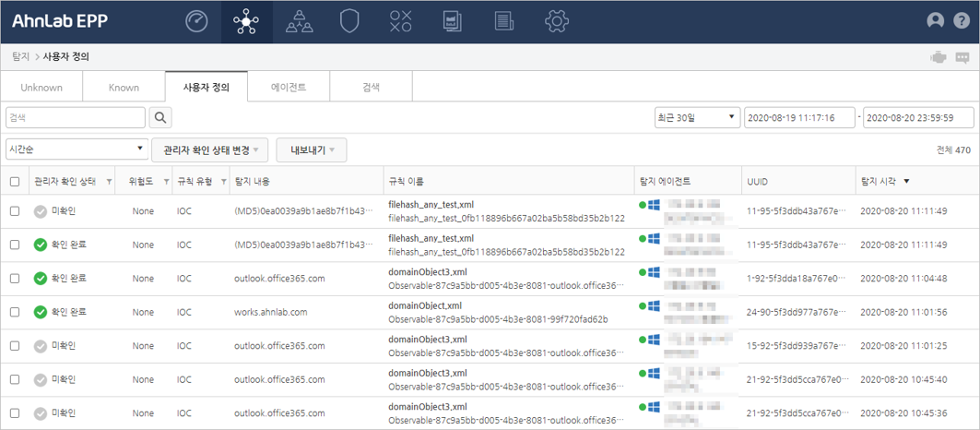Open help question mark icon
The height and width of the screenshot is (430, 980).
tap(961, 21)
